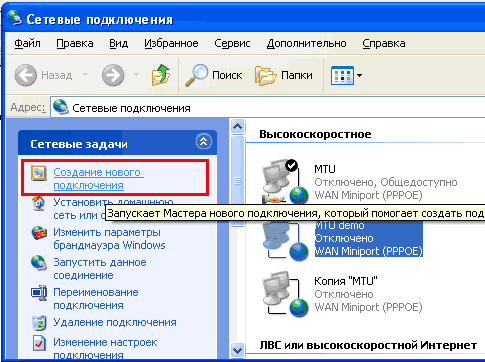Click the home network setup icon
485x362 pixels.
click(39, 203)
